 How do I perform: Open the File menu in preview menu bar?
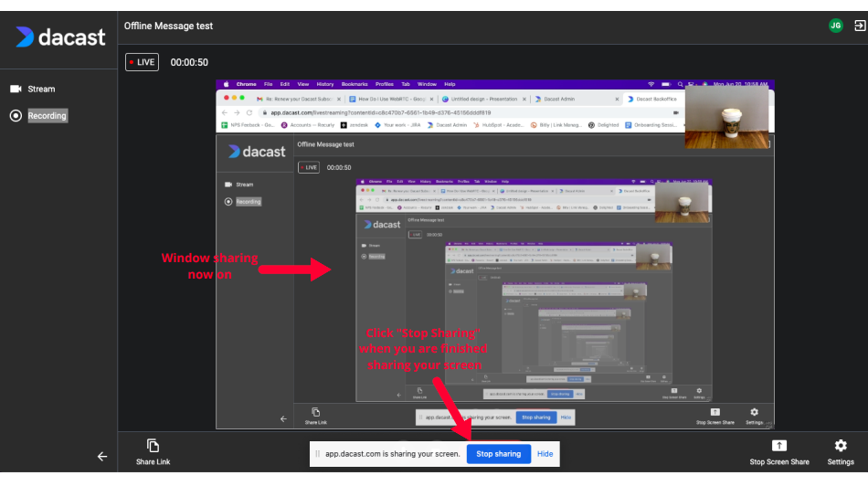tap(268, 84)
